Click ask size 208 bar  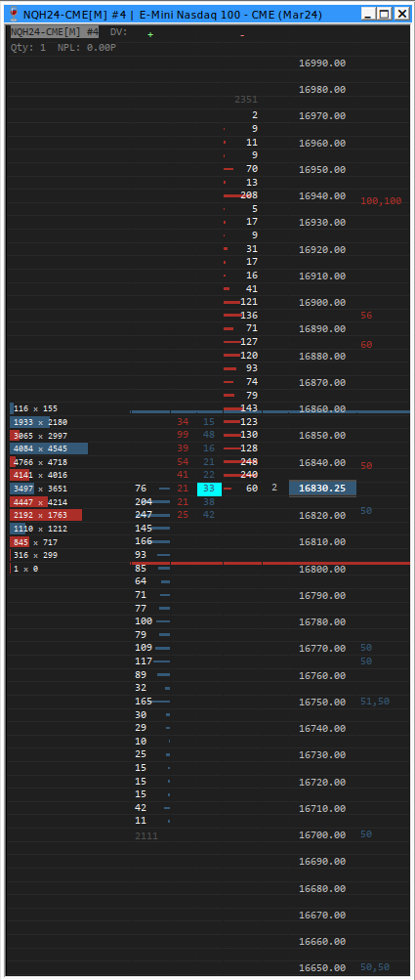pos(241,195)
